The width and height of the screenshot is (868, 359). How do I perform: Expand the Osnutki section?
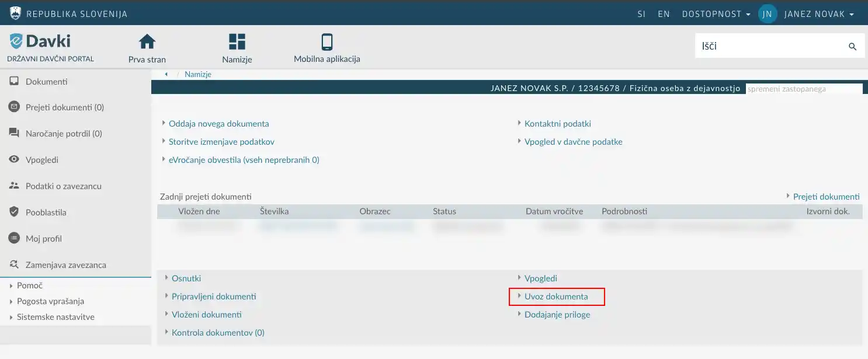[x=186, y=278]
